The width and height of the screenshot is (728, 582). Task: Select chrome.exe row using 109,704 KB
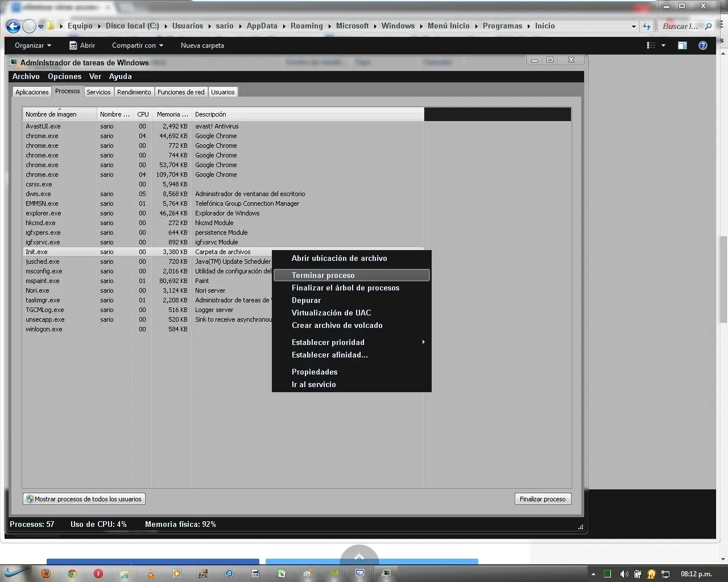[224, 174]
